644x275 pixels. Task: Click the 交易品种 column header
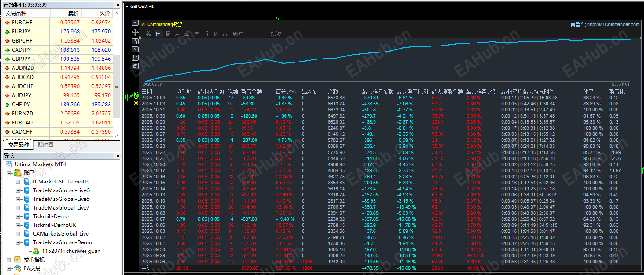[26, 13]
